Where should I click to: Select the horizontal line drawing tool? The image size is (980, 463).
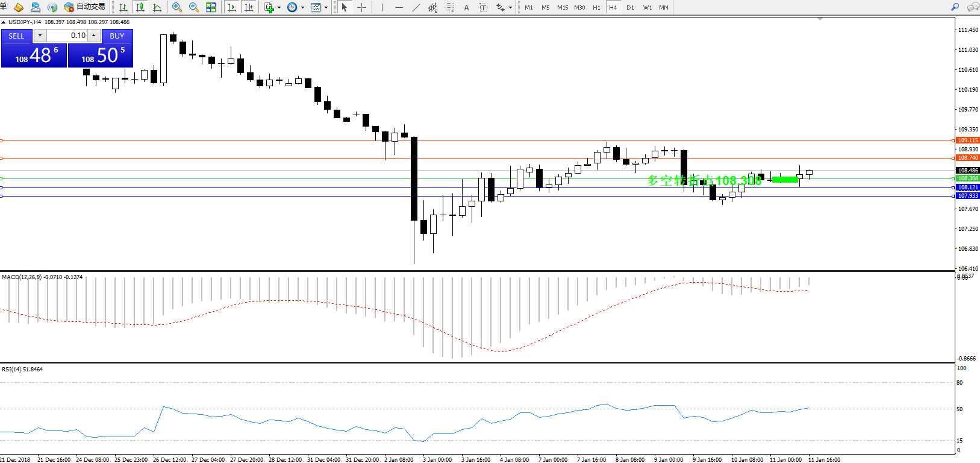click(399, 7)
